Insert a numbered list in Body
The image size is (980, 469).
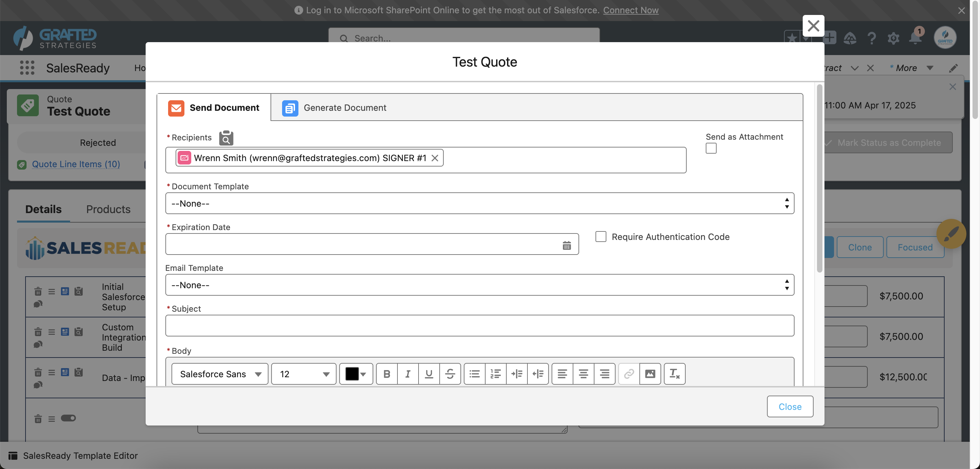(x=495, y=374)
